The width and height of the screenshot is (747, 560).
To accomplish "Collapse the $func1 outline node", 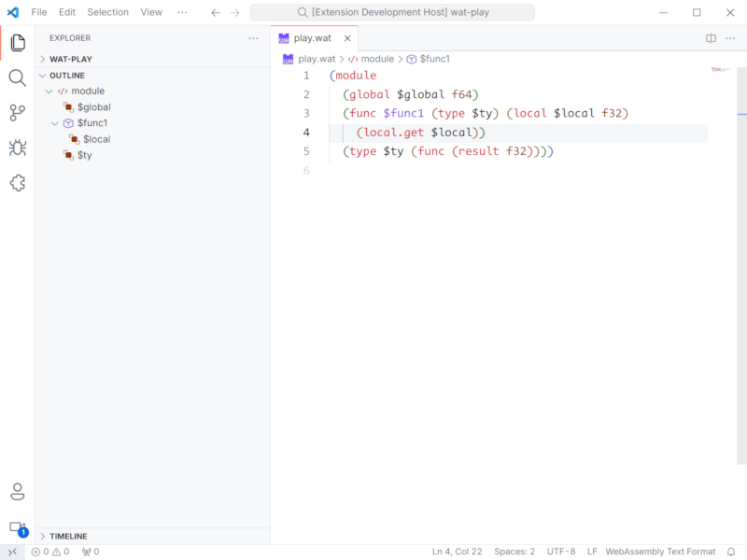I will pyautogui.click(x=55, y=123).
